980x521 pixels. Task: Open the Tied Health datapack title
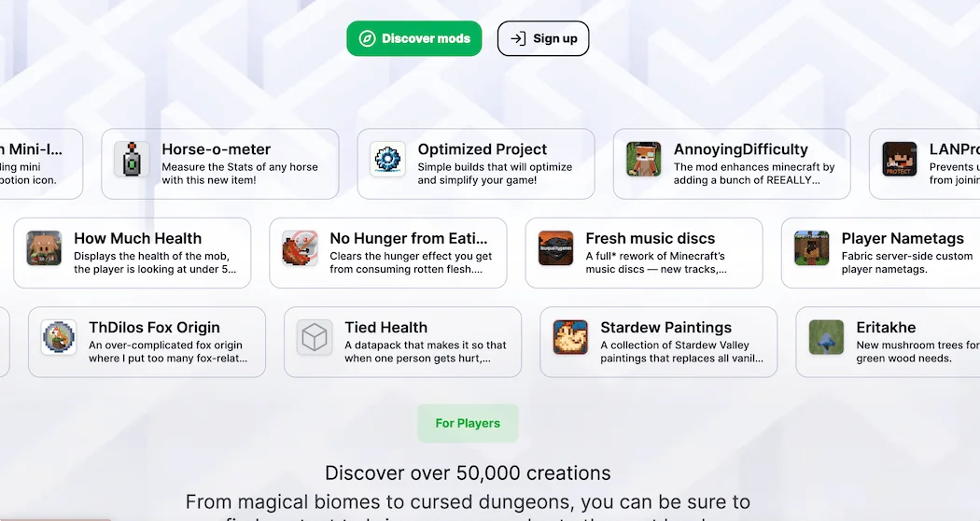tap(386, 328)
